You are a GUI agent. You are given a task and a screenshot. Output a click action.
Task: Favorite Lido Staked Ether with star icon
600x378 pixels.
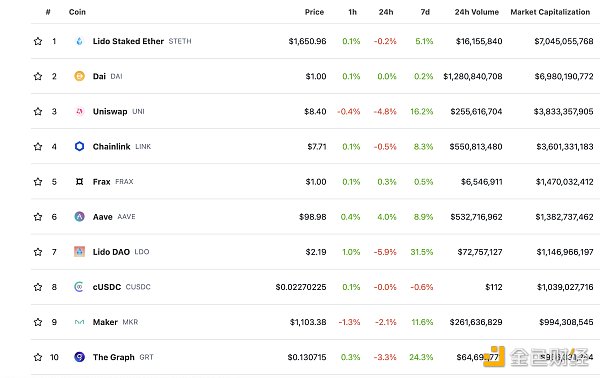[x=38, y=41]
